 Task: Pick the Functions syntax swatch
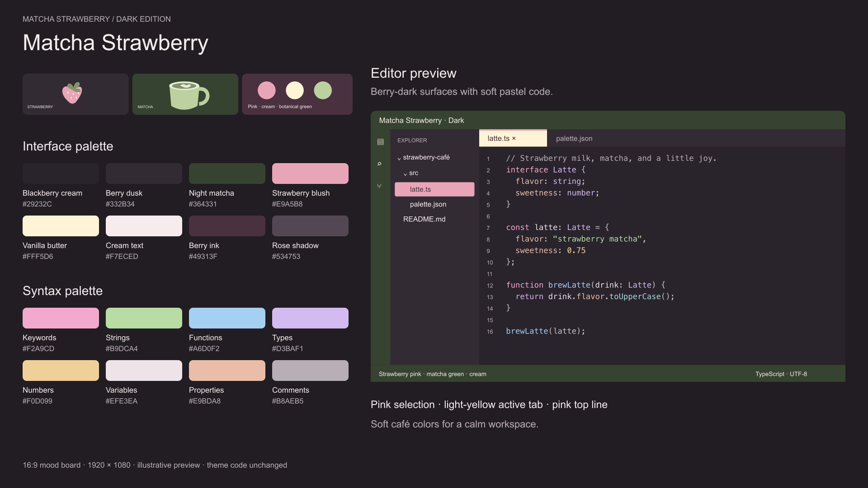click(227, 318)
